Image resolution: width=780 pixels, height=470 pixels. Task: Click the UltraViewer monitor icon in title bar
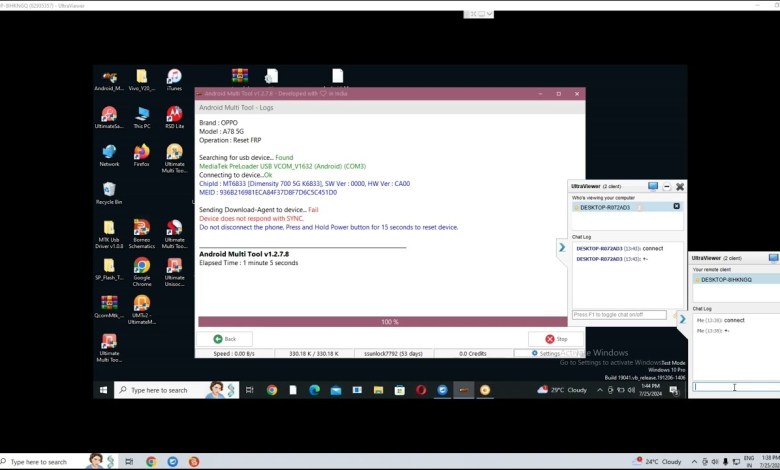point(653,186)
